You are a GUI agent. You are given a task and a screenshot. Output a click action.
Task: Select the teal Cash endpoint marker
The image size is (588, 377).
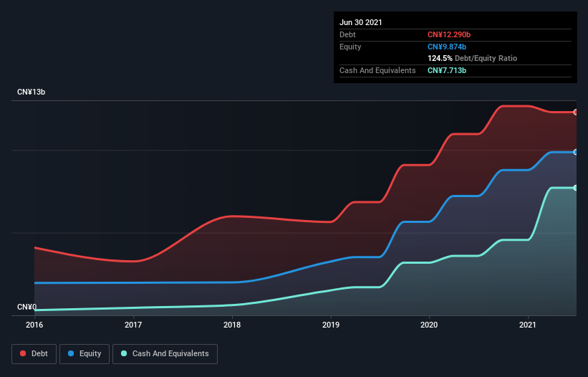pos(576,188)
